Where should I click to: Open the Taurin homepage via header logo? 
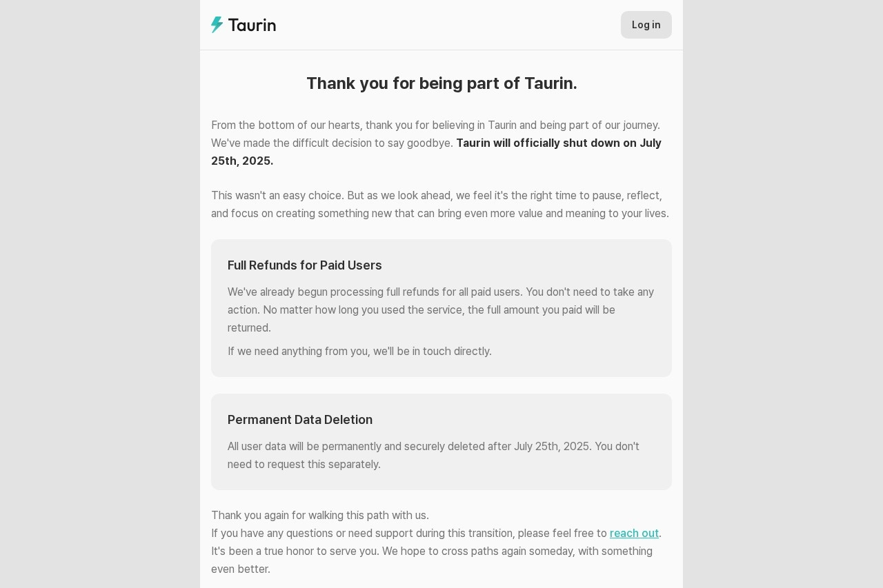coord(243,25)
